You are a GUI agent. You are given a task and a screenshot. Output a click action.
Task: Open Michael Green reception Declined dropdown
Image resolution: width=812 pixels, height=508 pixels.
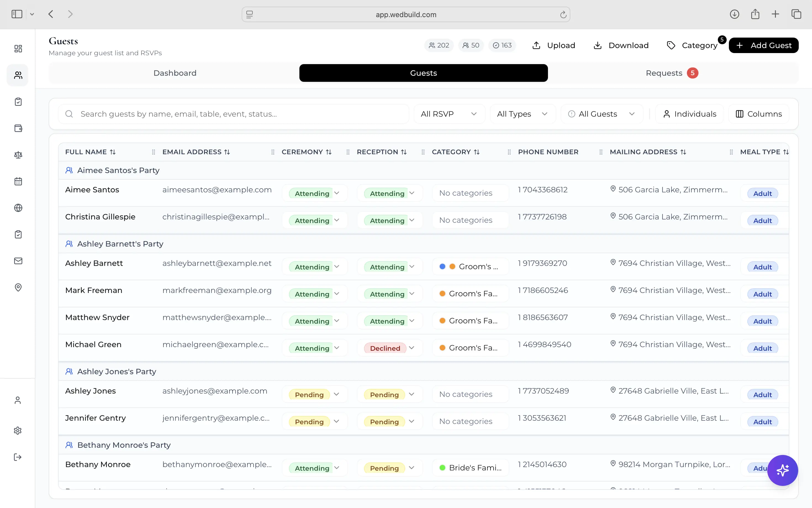coord(390,348)
